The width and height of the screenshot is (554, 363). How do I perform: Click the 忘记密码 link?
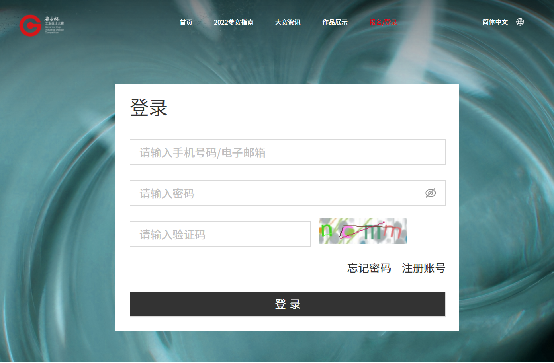(x=369, y=268)
